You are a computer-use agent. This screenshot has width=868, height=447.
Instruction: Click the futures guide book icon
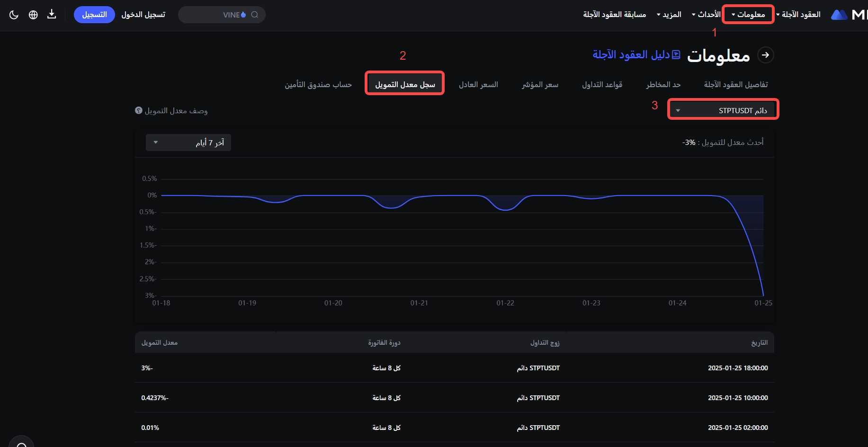tap(676, 55)
